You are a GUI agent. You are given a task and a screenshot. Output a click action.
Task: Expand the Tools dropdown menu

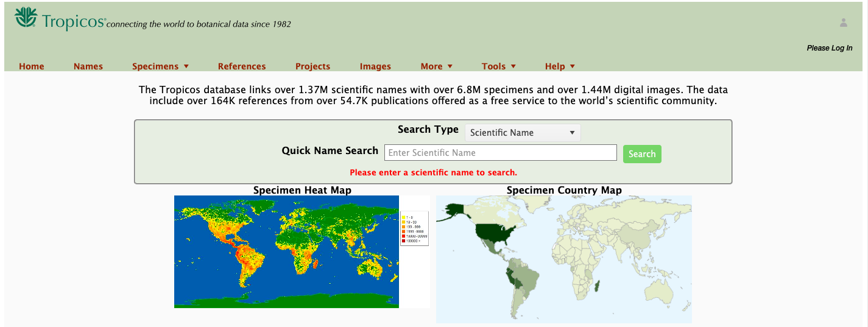click(x=498, y=66)
